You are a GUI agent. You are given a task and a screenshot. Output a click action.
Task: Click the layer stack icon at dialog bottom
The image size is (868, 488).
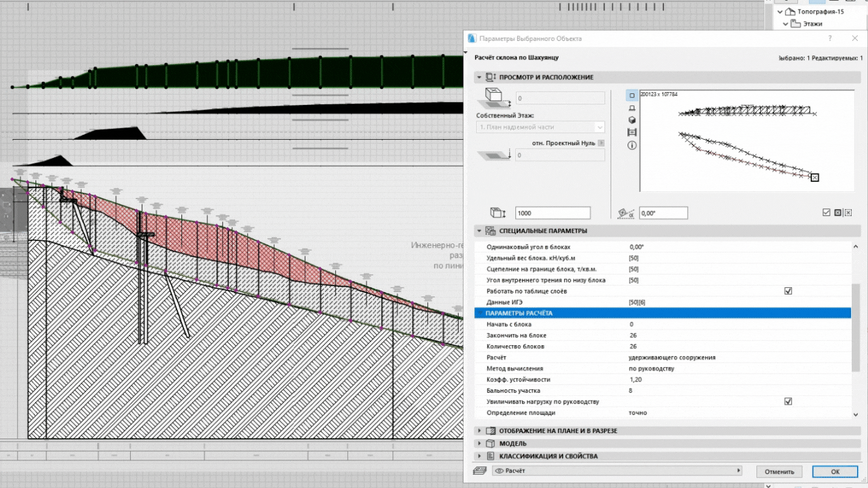[x=480, y=471]
